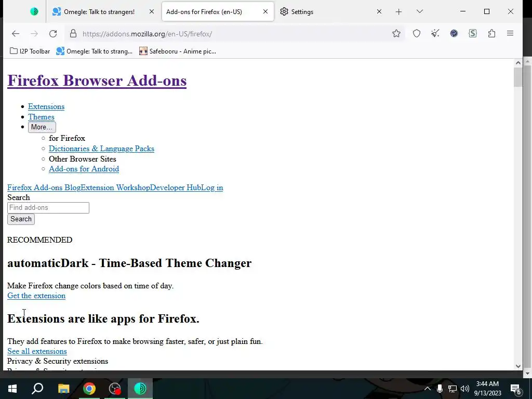Click the Privacy & Security extensions text

[x=58, y=361]
